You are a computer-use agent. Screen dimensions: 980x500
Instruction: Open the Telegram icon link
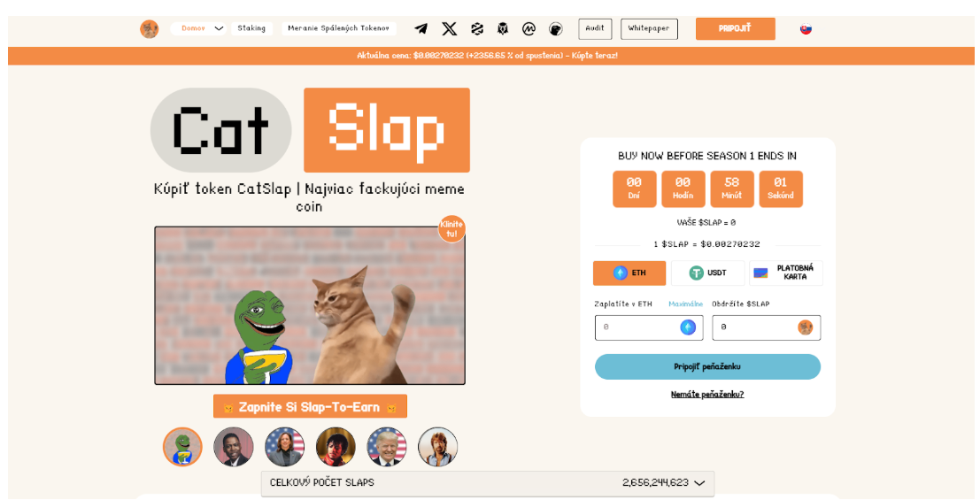tap(421, 28)
